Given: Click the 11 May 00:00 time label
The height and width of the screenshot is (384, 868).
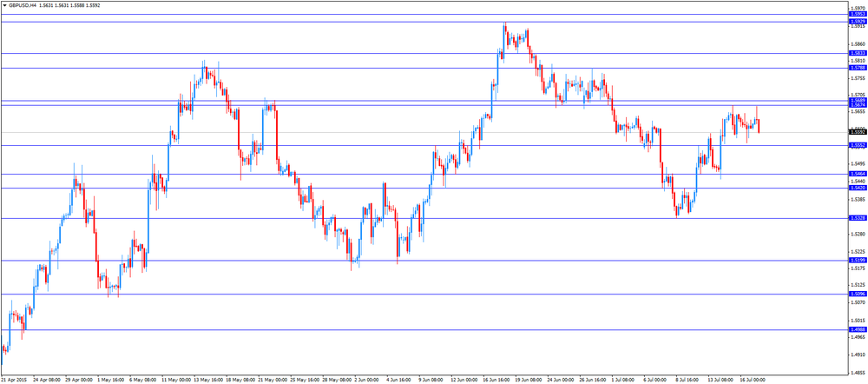Looking at the screenshot, I should (174, 381).
